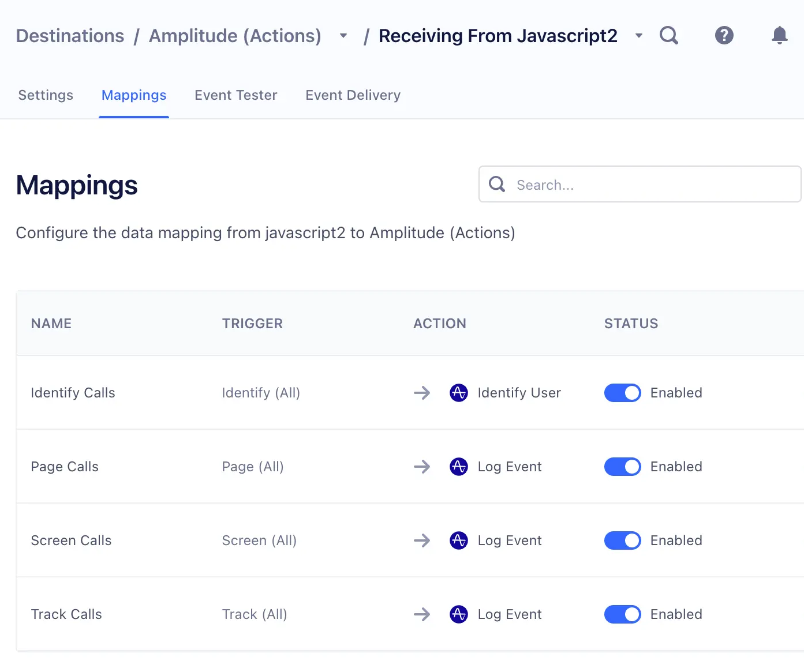
Task: Click the arrow icon in Track Calls row
Action: pyautogui.click(x=422, y=614)
